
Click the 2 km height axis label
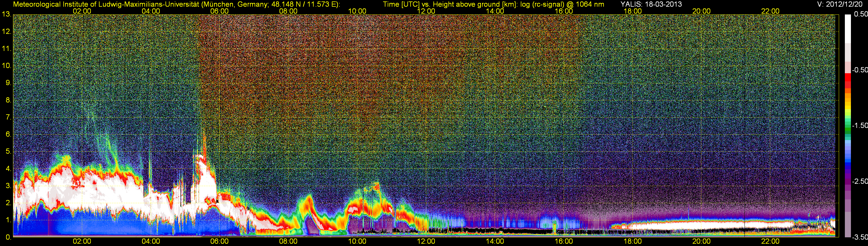8,203
